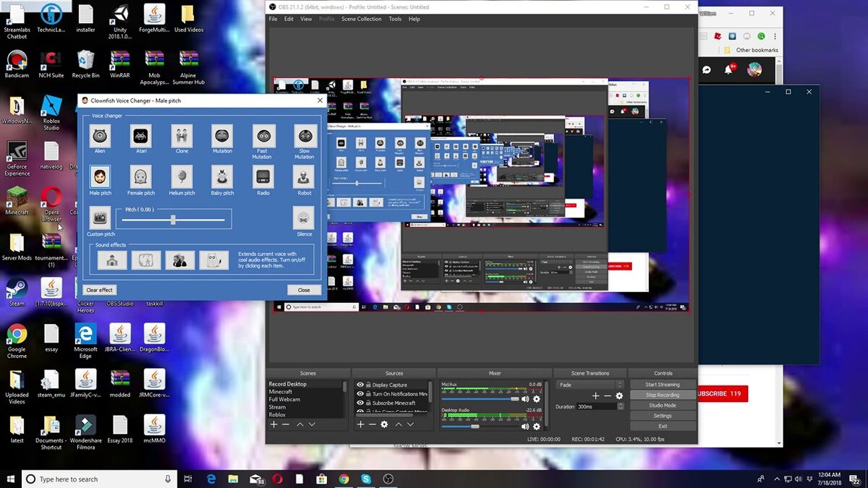Viewport: 868px width, 488px height.
Task: Add a new source with the plus icon
Action: click(361, 424)
